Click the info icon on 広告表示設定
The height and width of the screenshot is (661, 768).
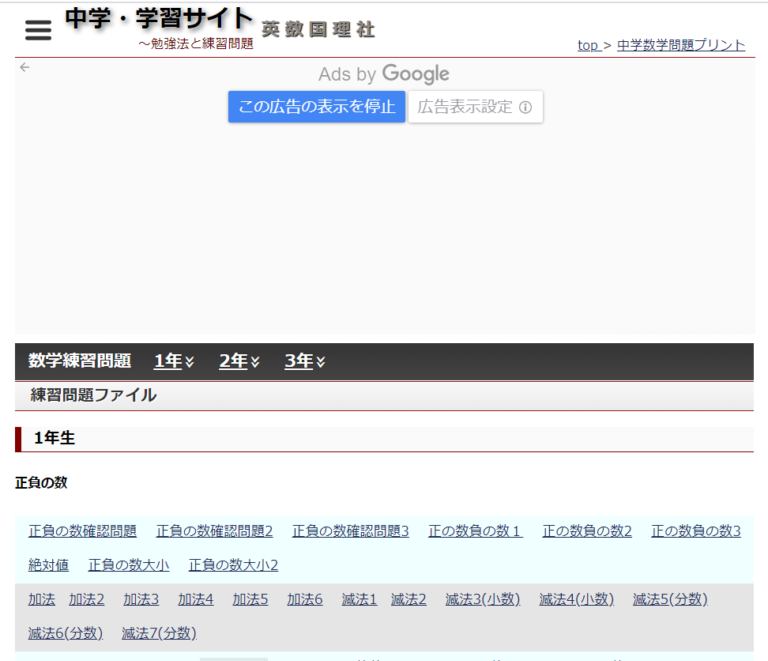point(525,107)
